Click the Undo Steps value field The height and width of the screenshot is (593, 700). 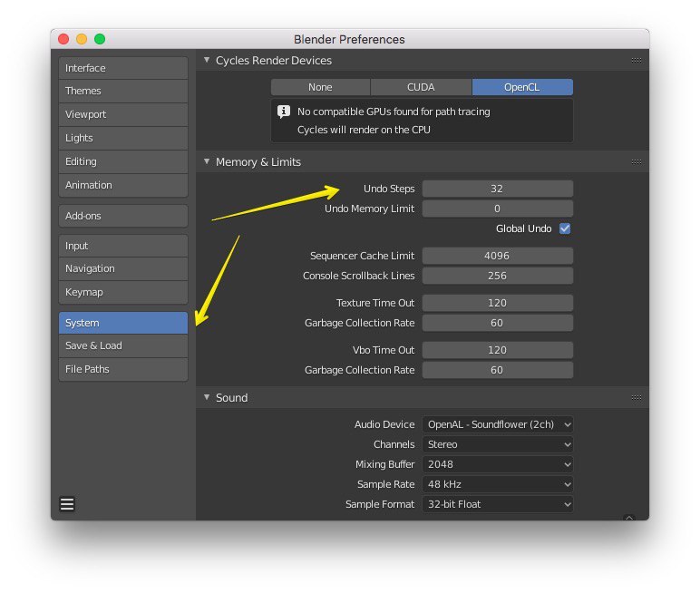tap(497, 189)
